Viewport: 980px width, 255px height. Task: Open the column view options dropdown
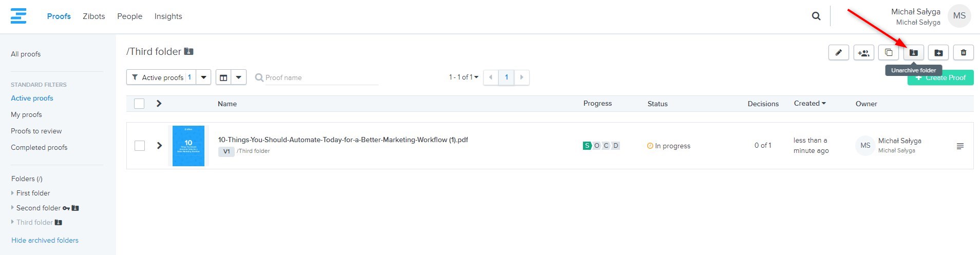point(239,77)
